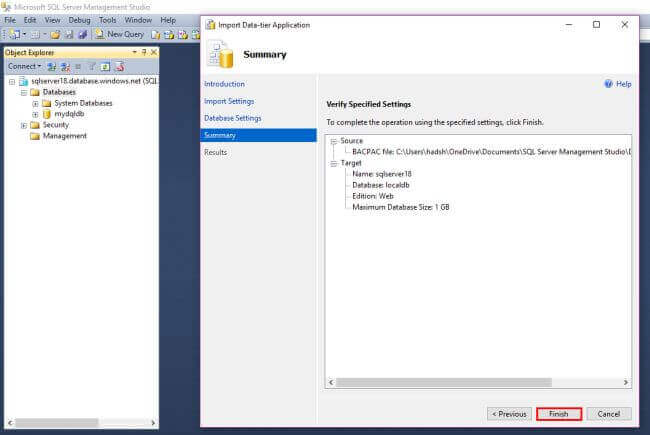
Task: Select the Management folder in the tree
Action: (x=65, y=136)
